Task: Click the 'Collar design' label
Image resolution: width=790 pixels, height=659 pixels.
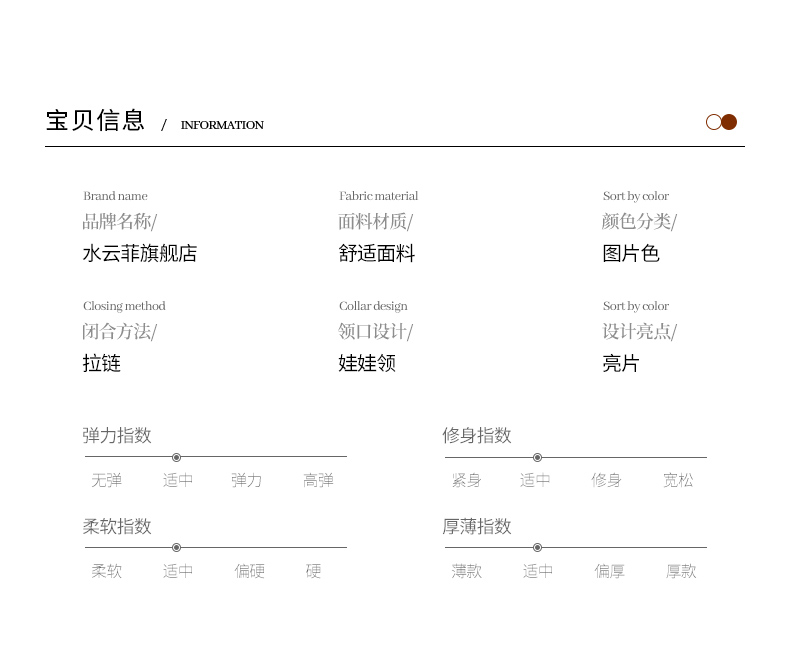Action: point(373,306)
